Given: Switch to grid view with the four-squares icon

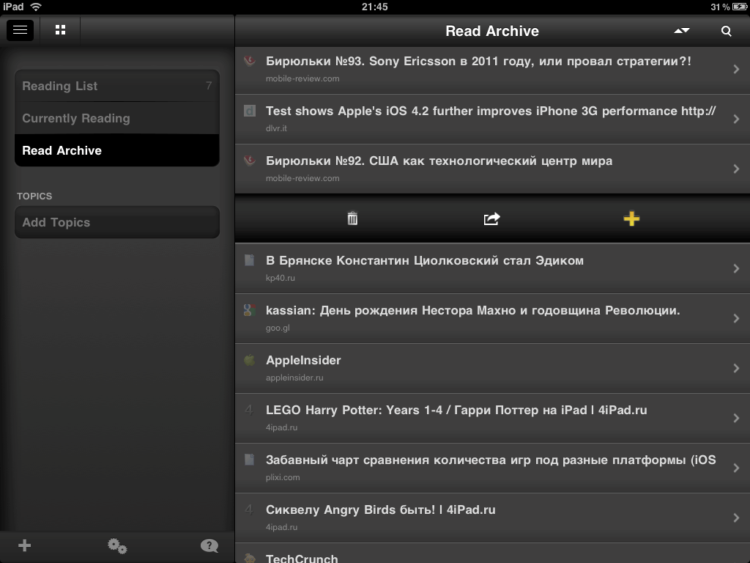Looking at the screenshot, I should (x=60, y=30).
